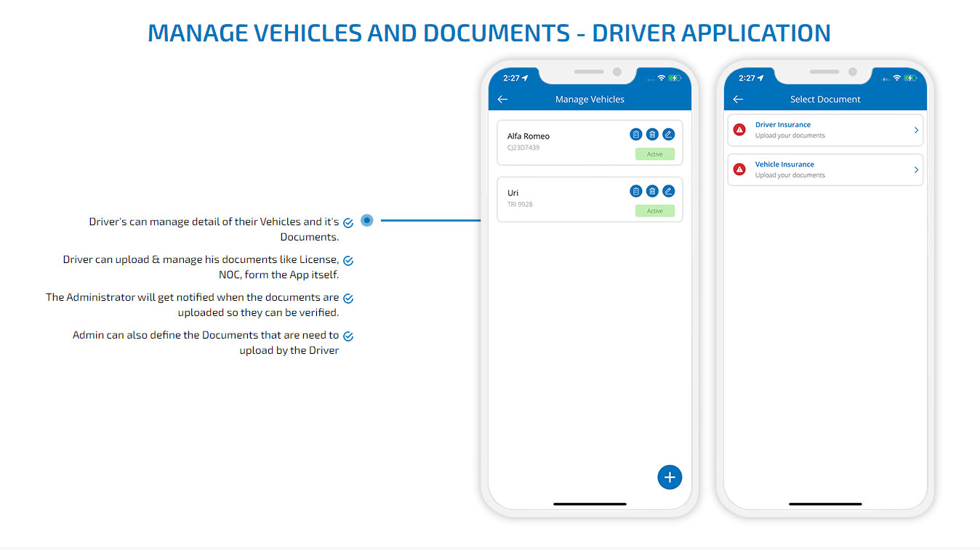This screenshot has width=980, height=550.
Task: Click 'Upload your documents' under Vehicle Insurance
Action: pos(790,175)
